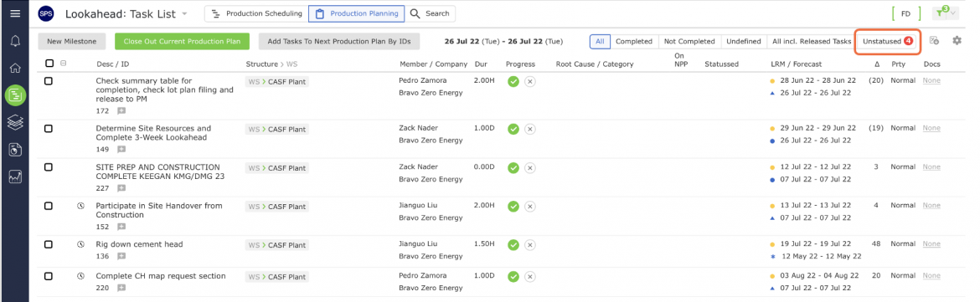The height and width of the screenshot is (302, 980).
Task: Switch to Production Scheduling tab
Action: (257, 13)
